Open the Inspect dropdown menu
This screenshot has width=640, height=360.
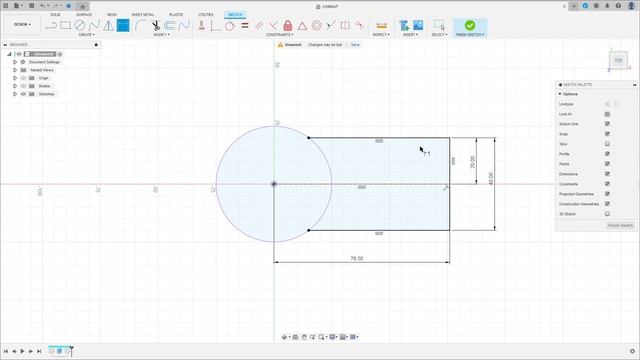tap(381, 35)
